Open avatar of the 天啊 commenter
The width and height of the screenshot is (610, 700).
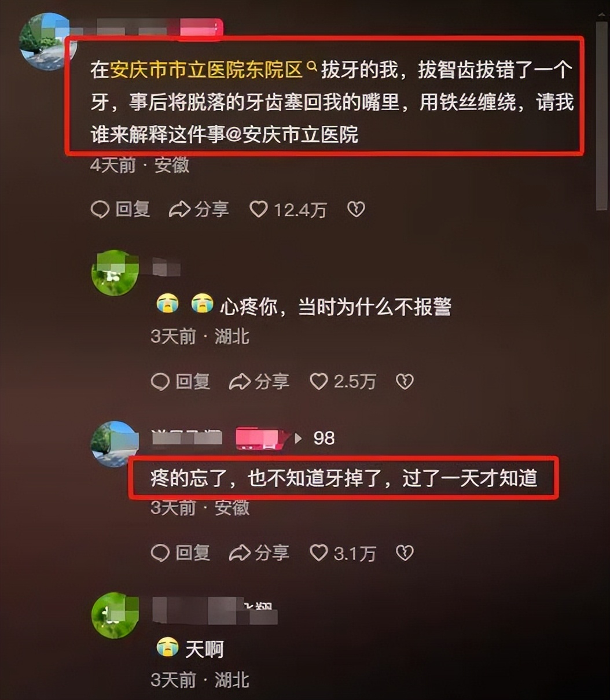pos(115,615)
